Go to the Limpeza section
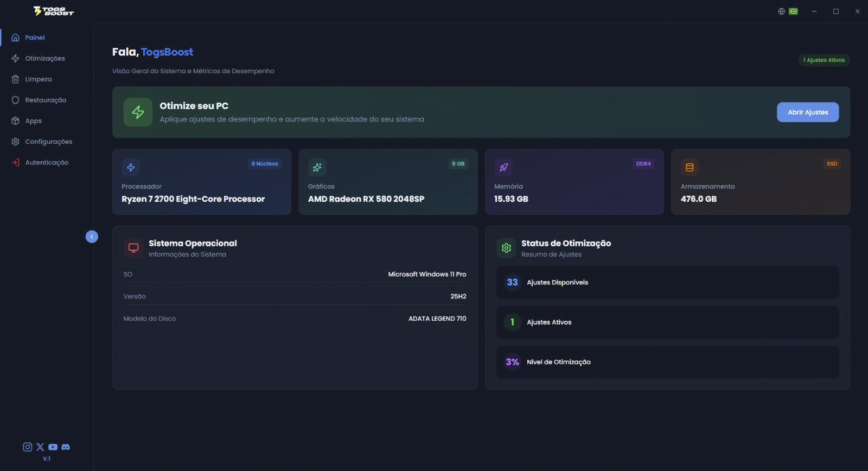Screen dimensions: 868x471 39,79
